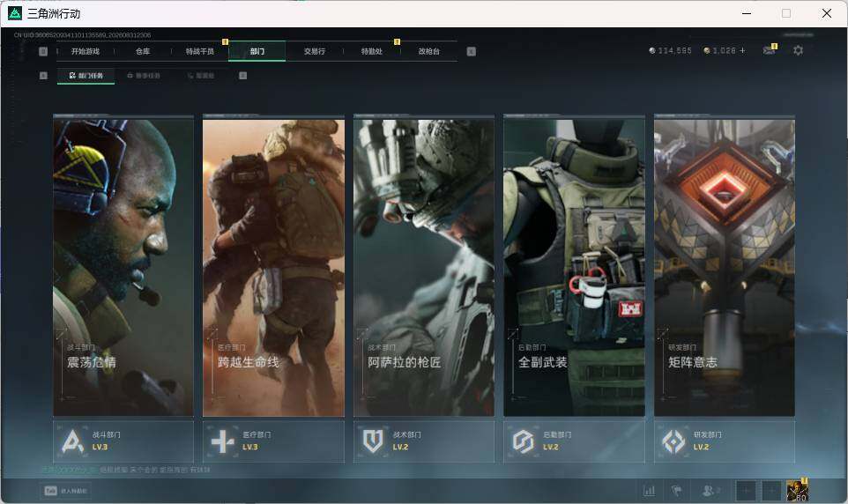
Task: Click the key-hint icon right of the sub-tabs
Action: click(x=242, y=76)
